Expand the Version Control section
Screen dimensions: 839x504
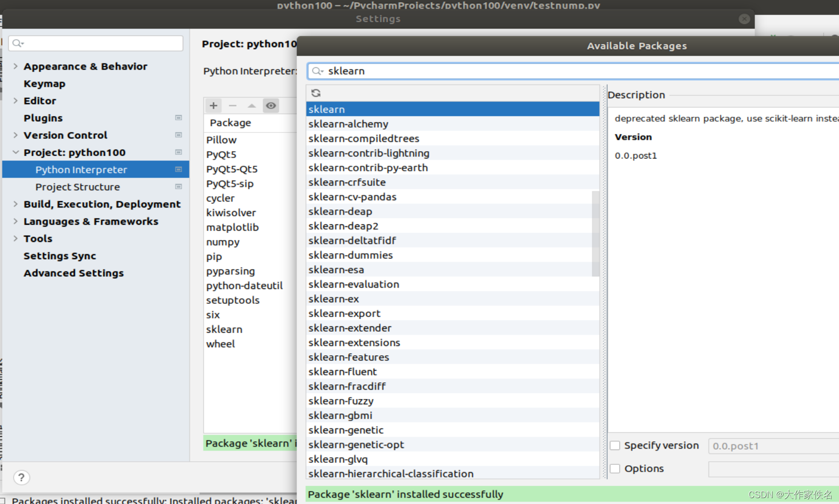pyautogui.click(x=15, y=134)
